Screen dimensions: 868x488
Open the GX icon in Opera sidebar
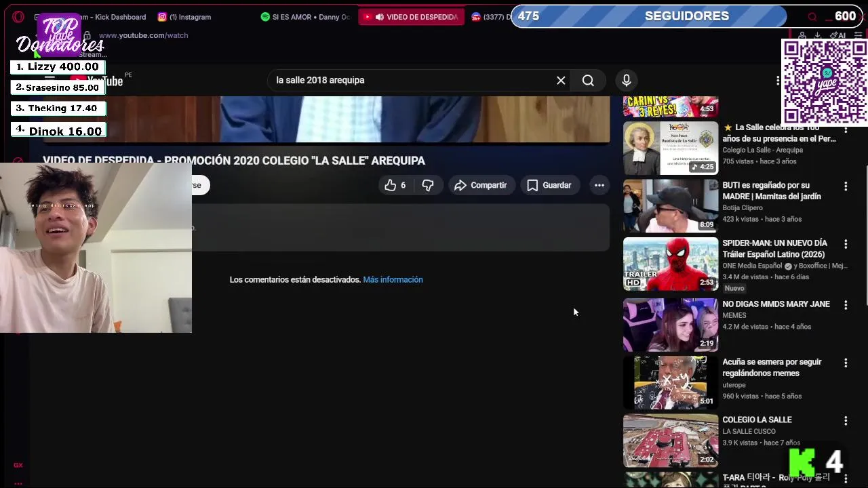coord(18,465)
